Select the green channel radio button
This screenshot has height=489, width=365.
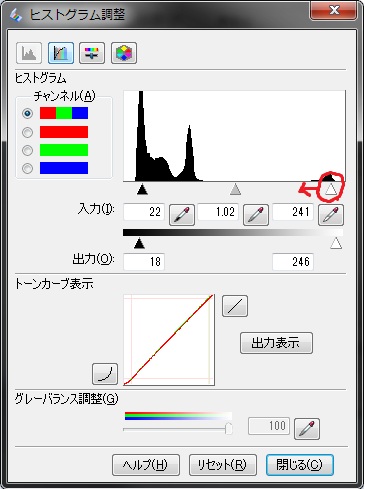[27, 150]
